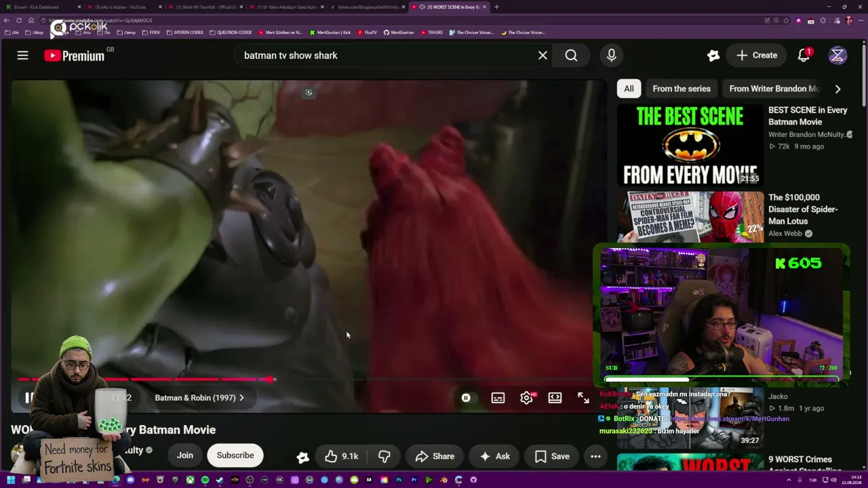This screenshot has height=488, width=868.
Task: Open "BEST SCENE in Every Batman Movie" title
Action: click(808, 116)
